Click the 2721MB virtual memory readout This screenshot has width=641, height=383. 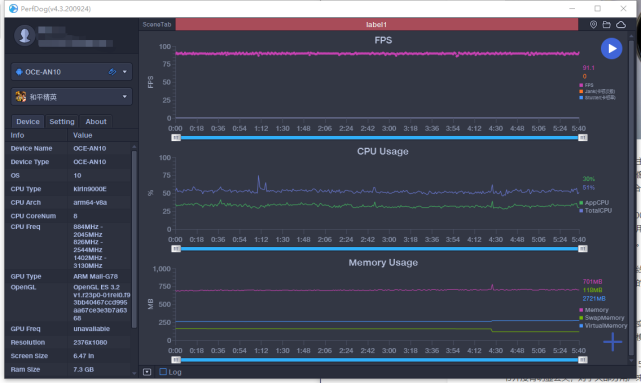[x=594, y=298]
